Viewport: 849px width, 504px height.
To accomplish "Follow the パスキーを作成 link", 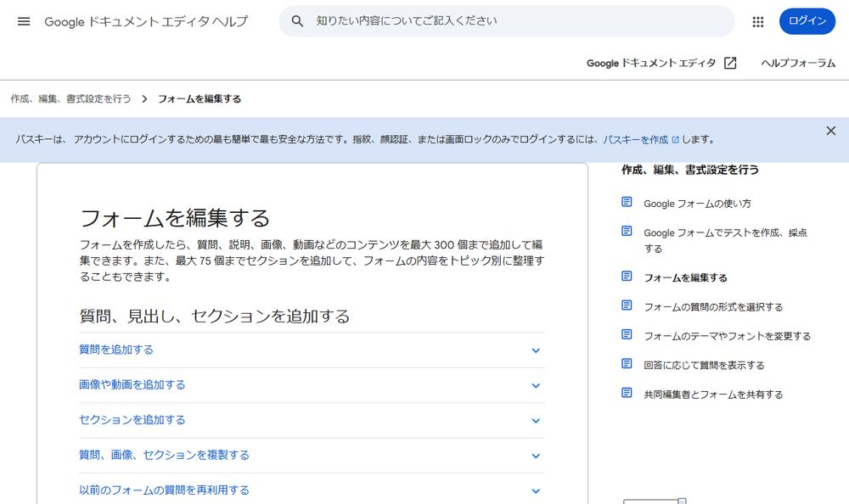I will pos(636,140).
